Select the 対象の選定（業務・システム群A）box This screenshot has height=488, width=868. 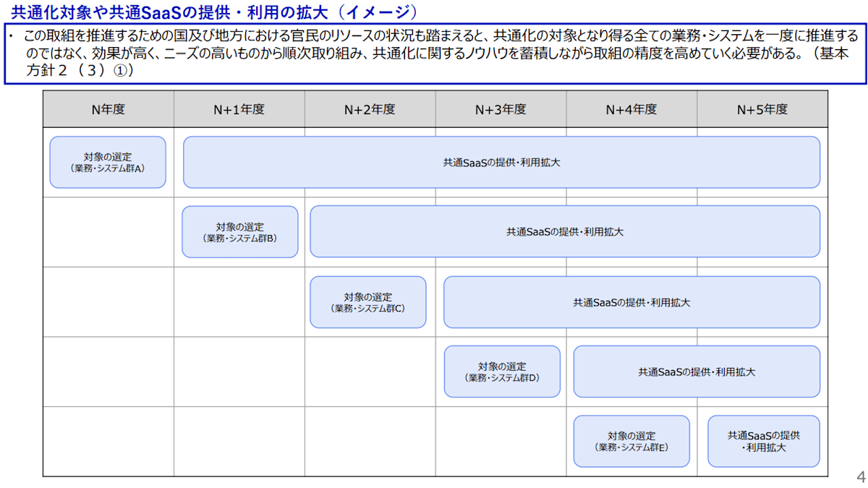tap(107, 162)
